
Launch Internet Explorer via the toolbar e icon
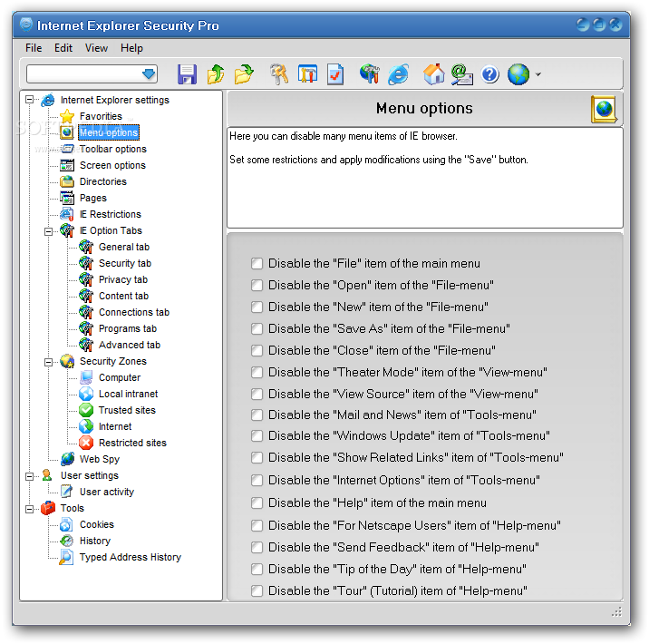point(398,74)
